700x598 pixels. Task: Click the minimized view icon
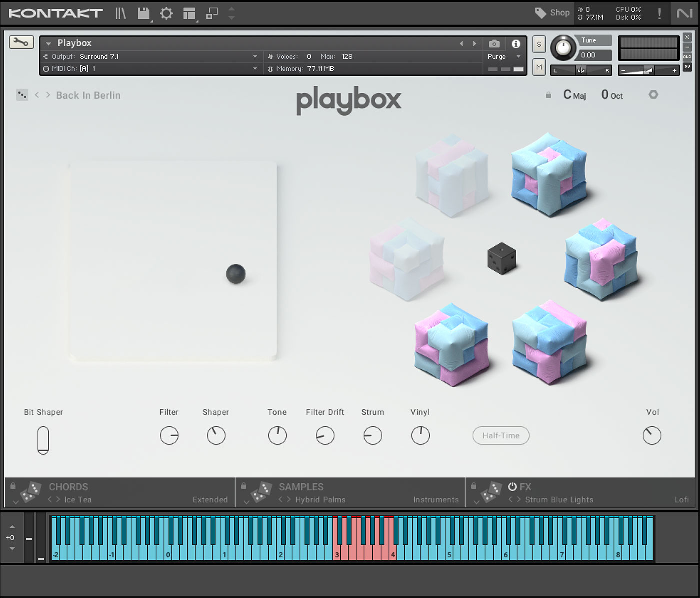click(212, 13)
